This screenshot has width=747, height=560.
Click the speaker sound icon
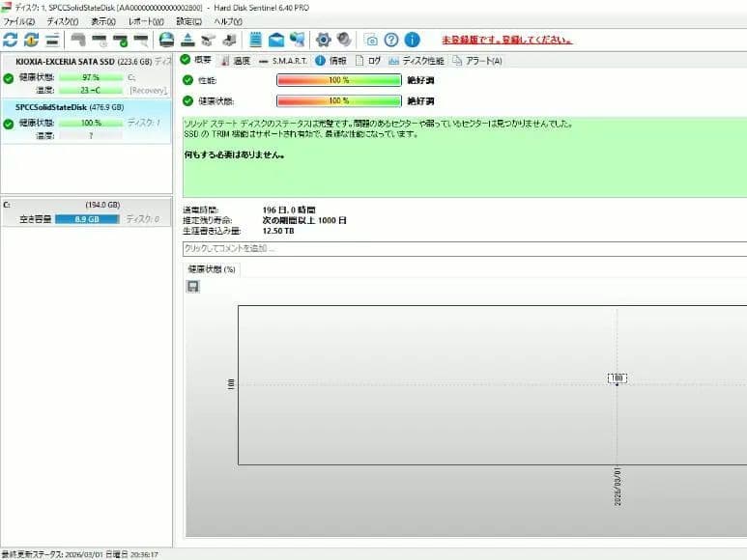click(344, 40)
